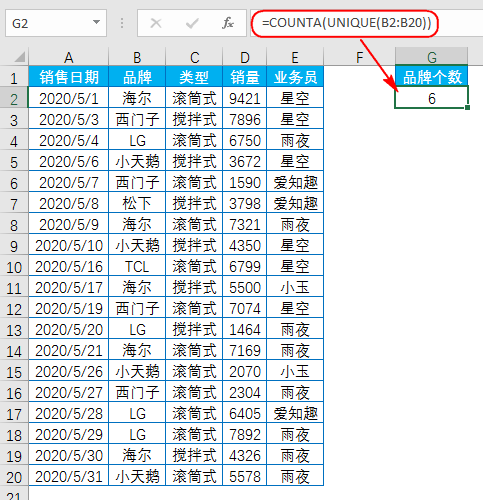Select row 1 header

pyautogui.click(x=14, y=78)
